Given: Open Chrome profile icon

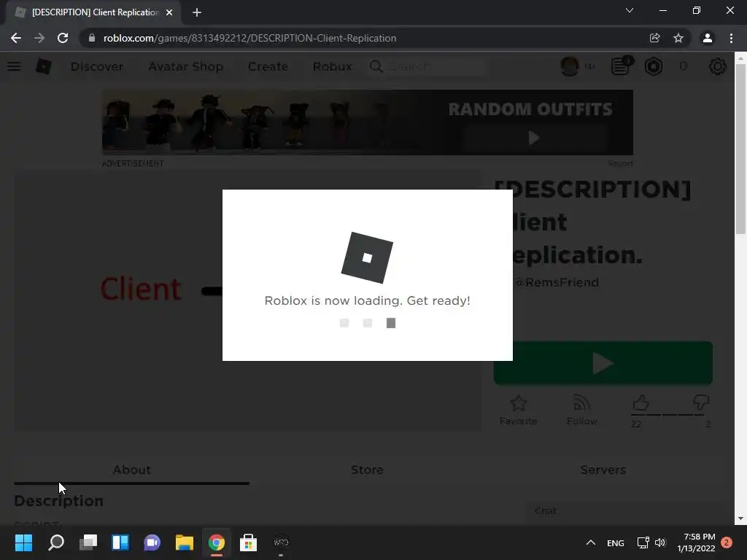Looking at the screenshot, I should (708, 38).
